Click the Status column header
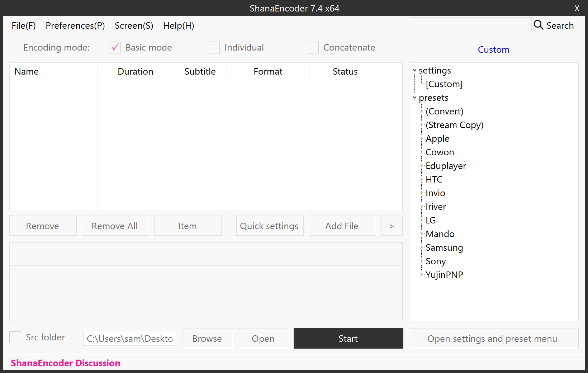 [345, 71]
